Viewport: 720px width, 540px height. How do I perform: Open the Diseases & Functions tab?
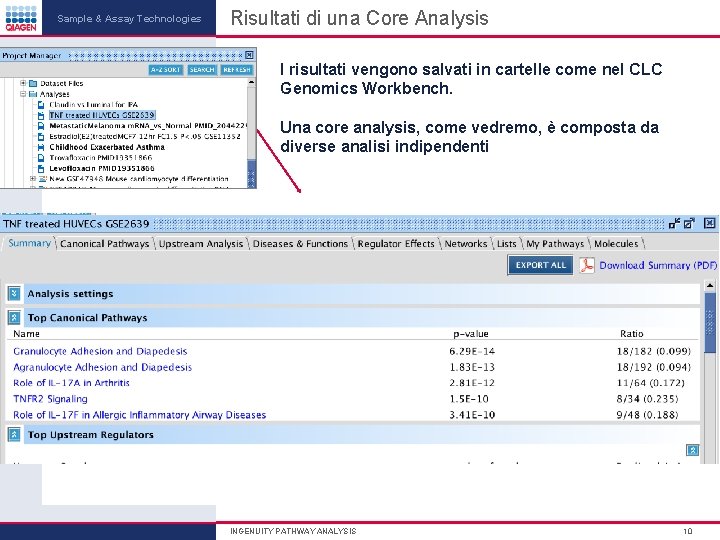(300, 244)
